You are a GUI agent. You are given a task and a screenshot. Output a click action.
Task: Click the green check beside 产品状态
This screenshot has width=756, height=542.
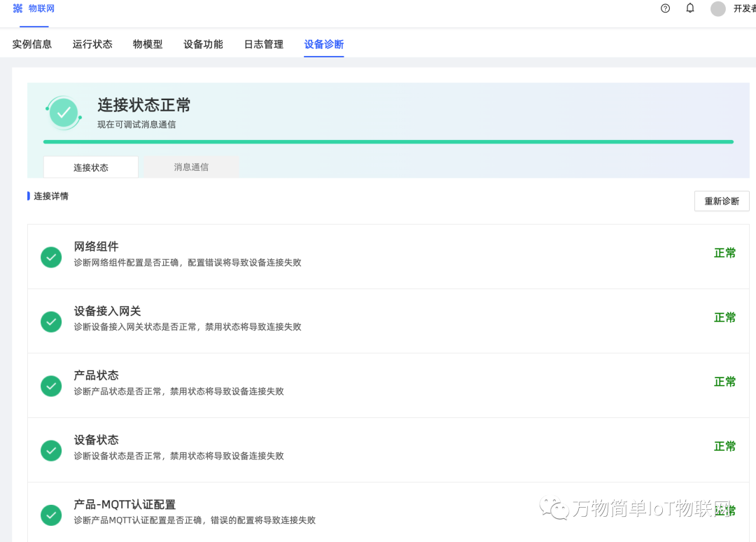pos(51,386)
